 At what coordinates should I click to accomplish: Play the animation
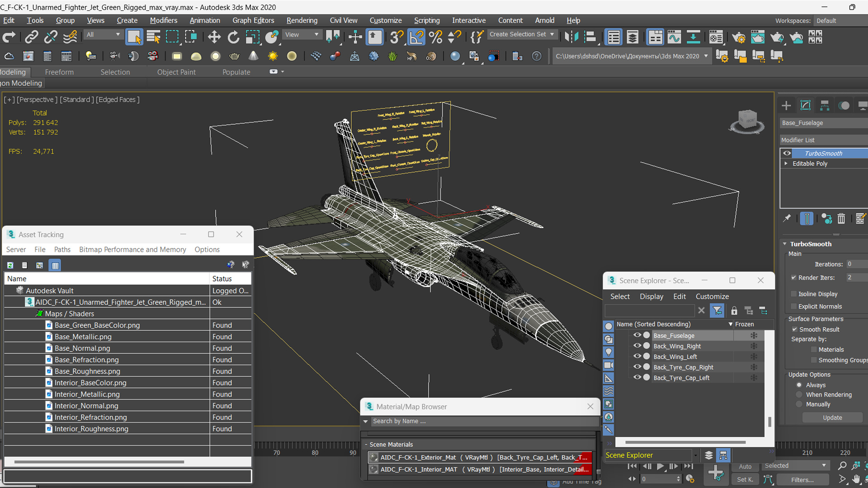click(x=660, y=466)
